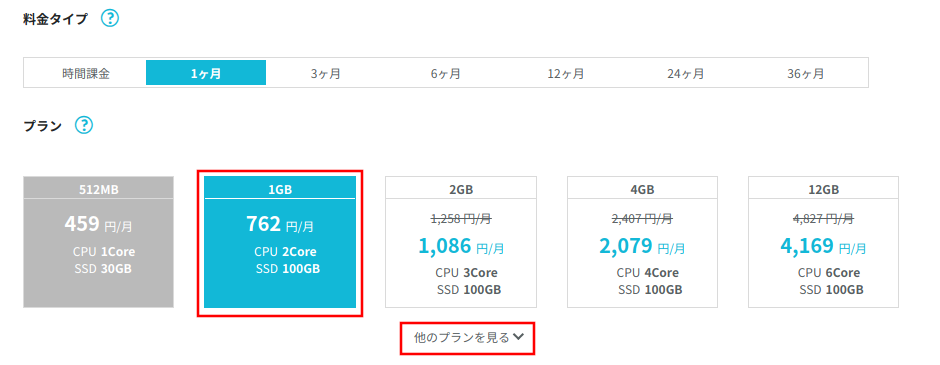The height and width of the screenshot is (365, 940).
Task: Click the 1,086 円/月 price
Action: (x=461, y=246)
